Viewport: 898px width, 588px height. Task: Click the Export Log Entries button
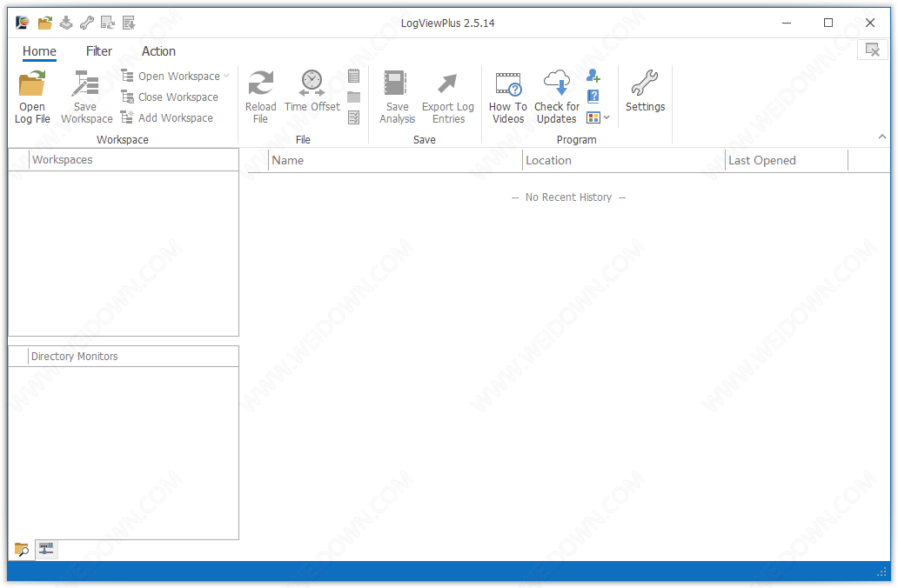point(448,97)
